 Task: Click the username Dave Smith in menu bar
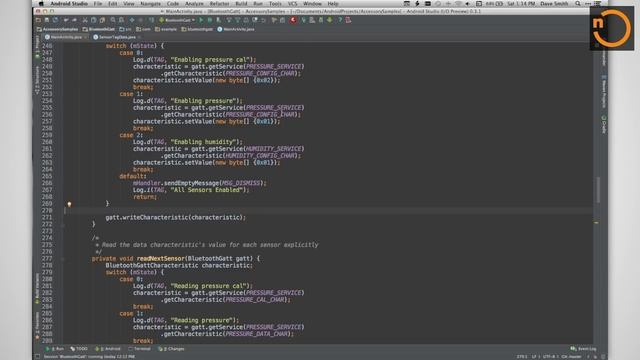coord(554,4)
